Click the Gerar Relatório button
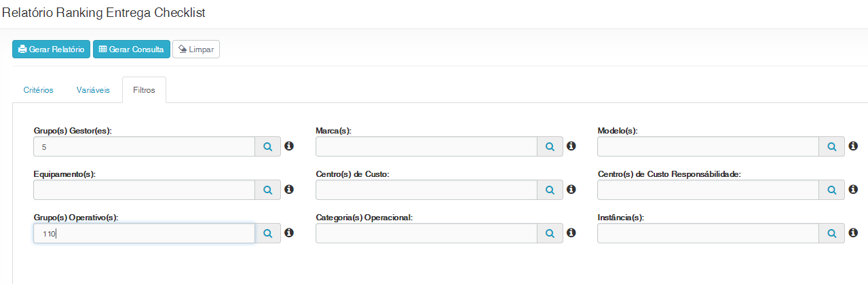Screen dimensions: 868x284 [x=51, y=49]
